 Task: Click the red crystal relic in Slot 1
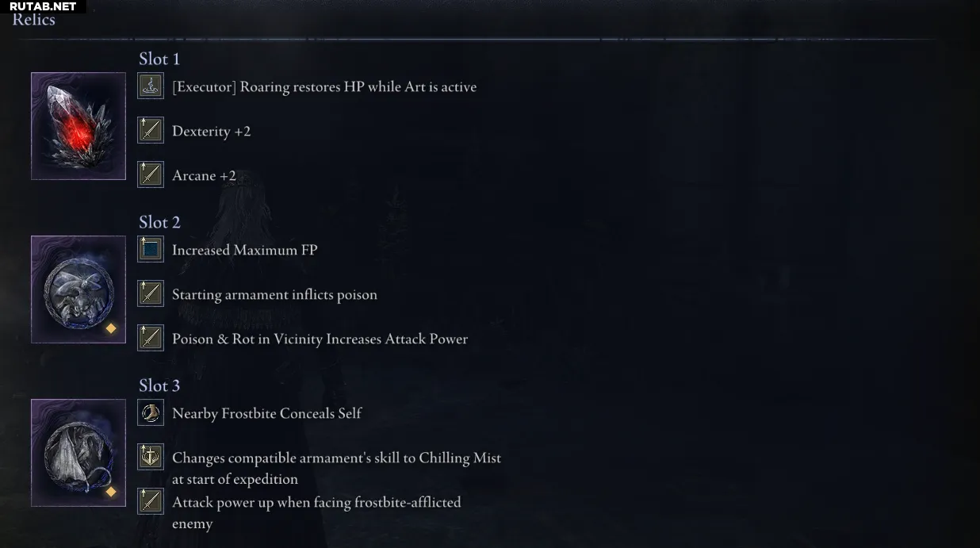click(78, 126)
